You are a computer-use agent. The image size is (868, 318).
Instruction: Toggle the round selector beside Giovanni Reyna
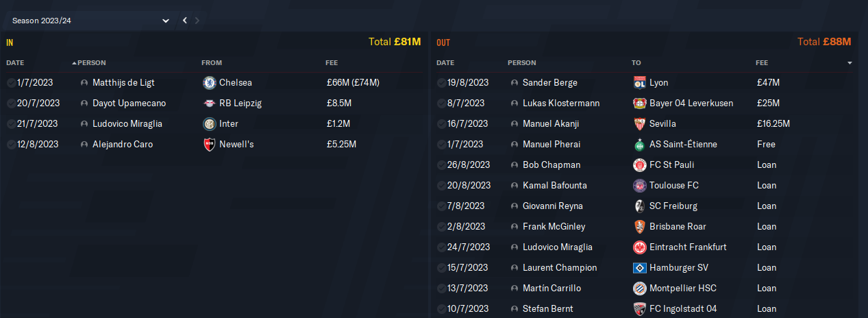coord(441,206)
